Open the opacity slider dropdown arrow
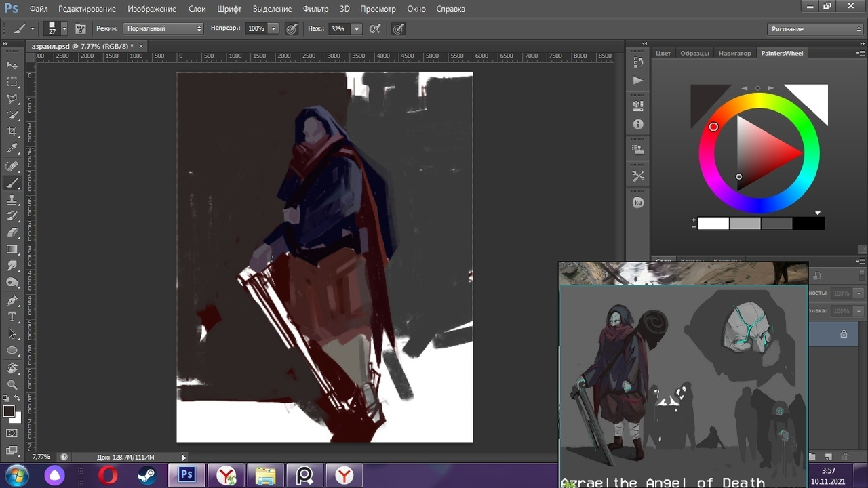The height and width of the screenshot is (488, 868). coord(273,28)
